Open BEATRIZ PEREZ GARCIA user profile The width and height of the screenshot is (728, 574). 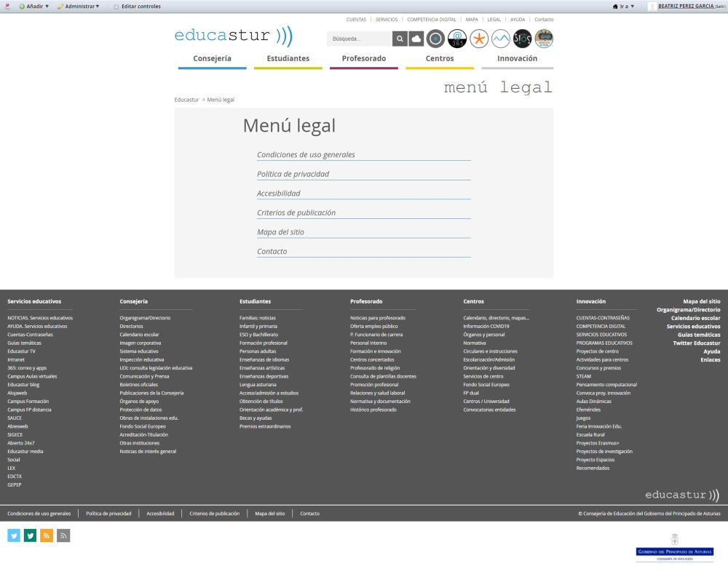coord(686,7)
